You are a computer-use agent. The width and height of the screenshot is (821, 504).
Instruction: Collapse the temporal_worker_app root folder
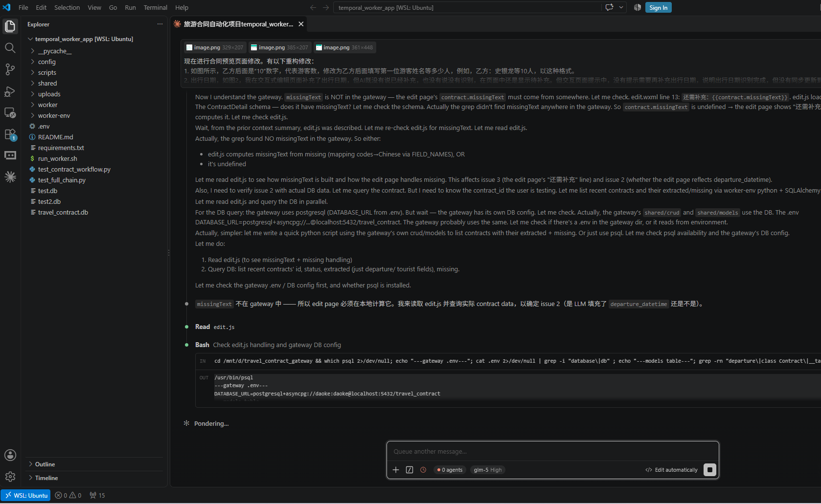[31, 39]
